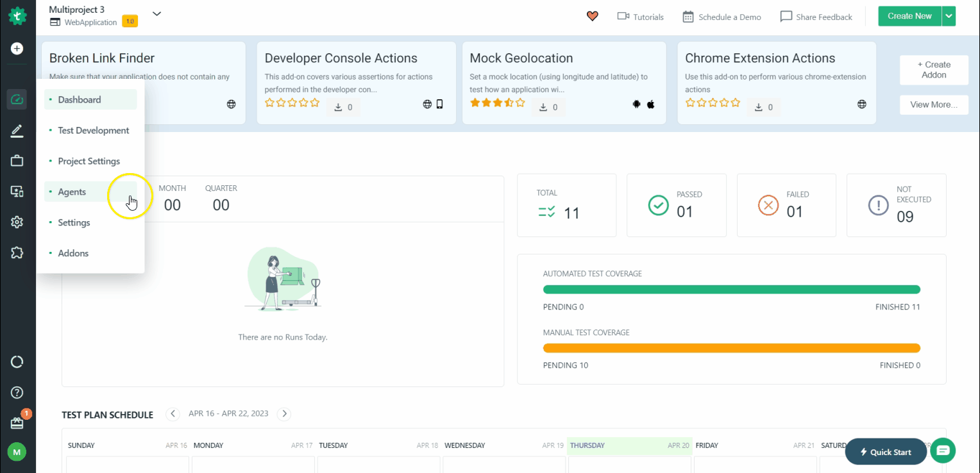
Task: Click the Developer Console Actions download count
Action: (x=343, y=107)
